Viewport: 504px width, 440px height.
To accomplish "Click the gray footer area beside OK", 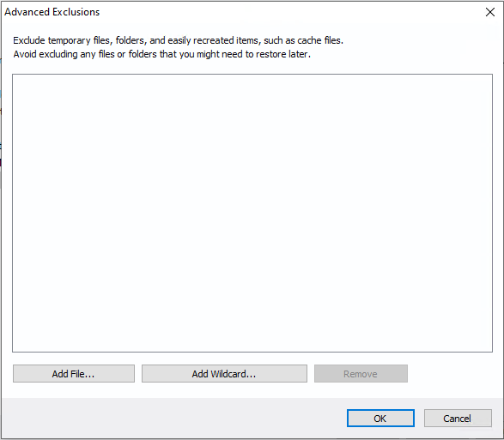I will (x=173, y=419).
